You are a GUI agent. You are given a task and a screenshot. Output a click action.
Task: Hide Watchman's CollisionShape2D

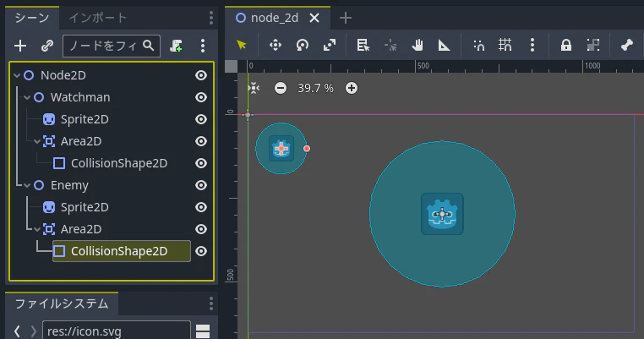pos(201,163)
